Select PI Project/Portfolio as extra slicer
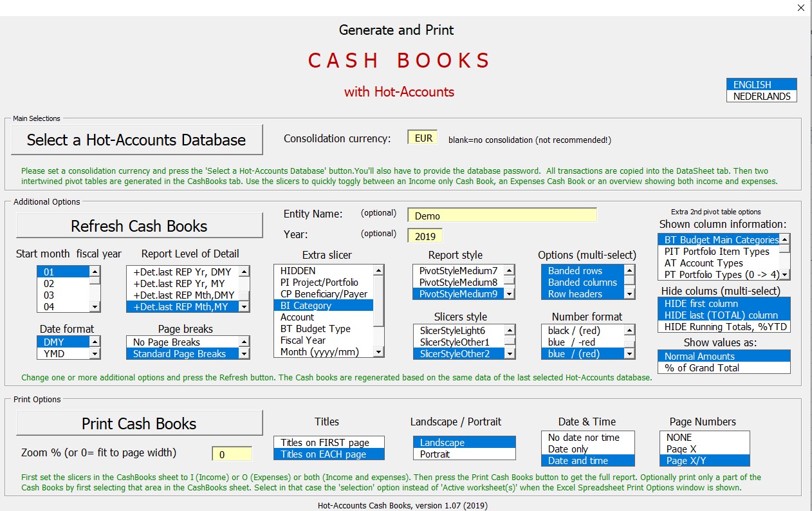Viewport: 812px width, 511px height. 324,283
